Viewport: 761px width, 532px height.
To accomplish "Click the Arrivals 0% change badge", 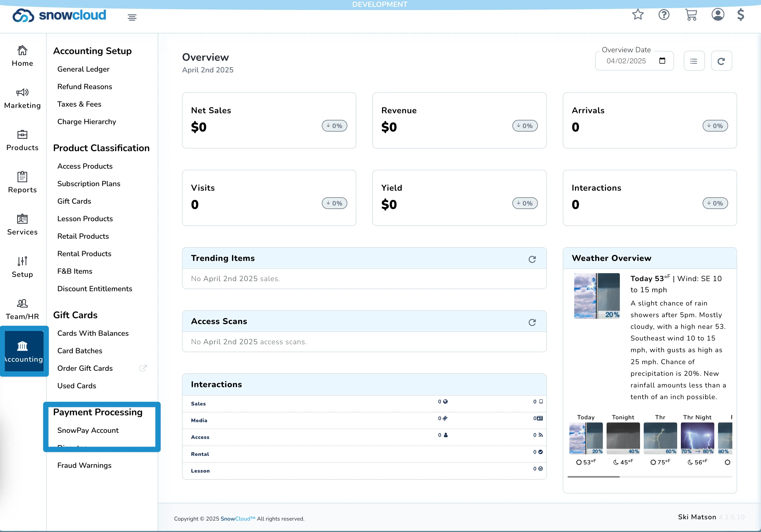I will click(715, 126).
